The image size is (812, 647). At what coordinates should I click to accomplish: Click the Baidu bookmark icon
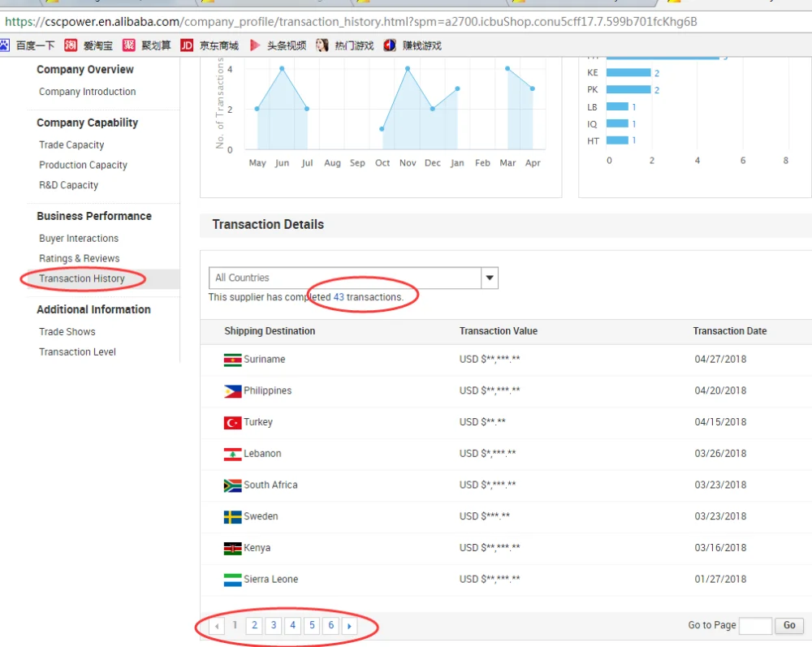click(x=6, y=45)
